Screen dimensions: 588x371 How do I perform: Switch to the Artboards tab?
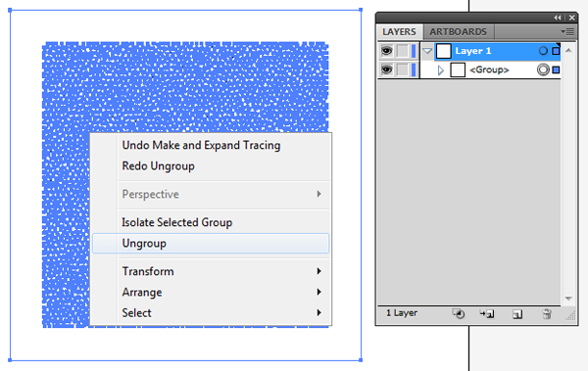[459, 32]
